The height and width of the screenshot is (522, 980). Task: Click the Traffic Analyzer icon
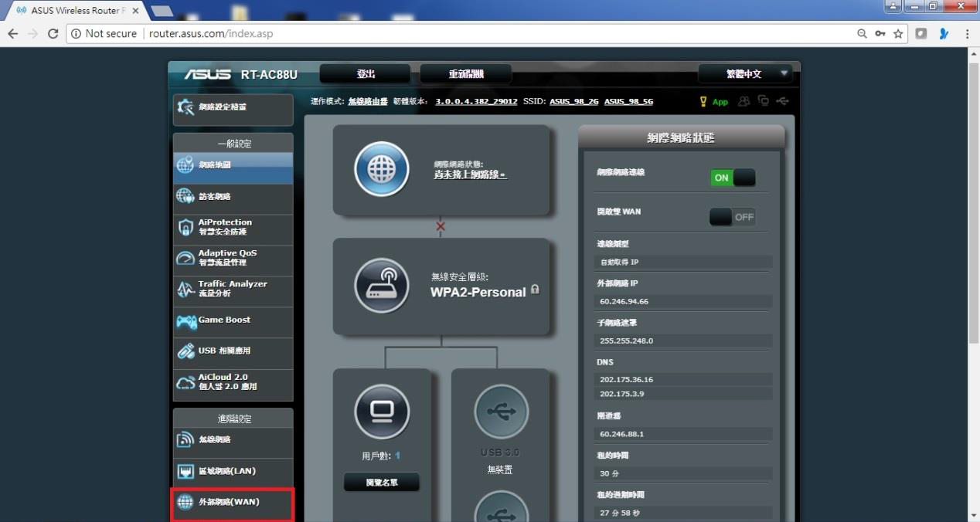click(185, 289)
